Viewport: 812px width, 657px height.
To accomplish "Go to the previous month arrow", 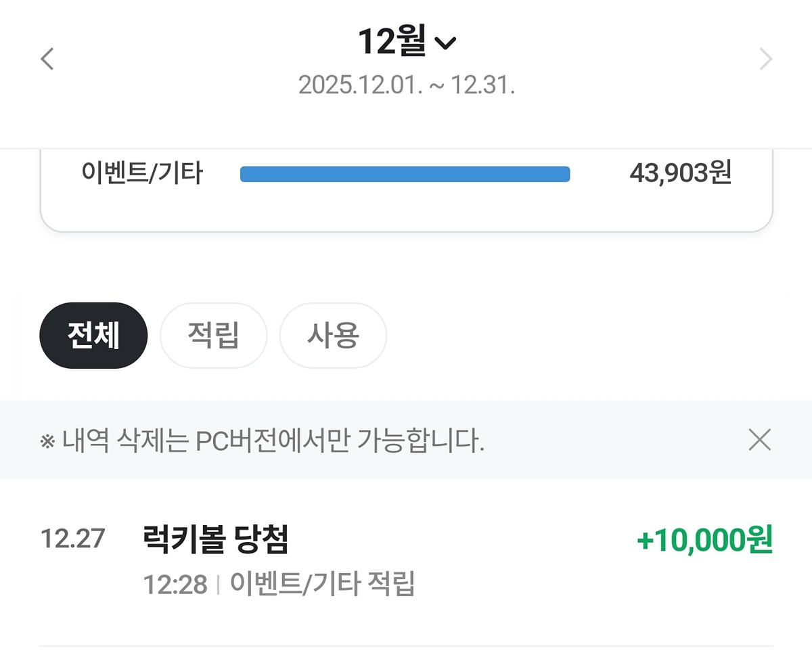I will click(x=47, y=60).
